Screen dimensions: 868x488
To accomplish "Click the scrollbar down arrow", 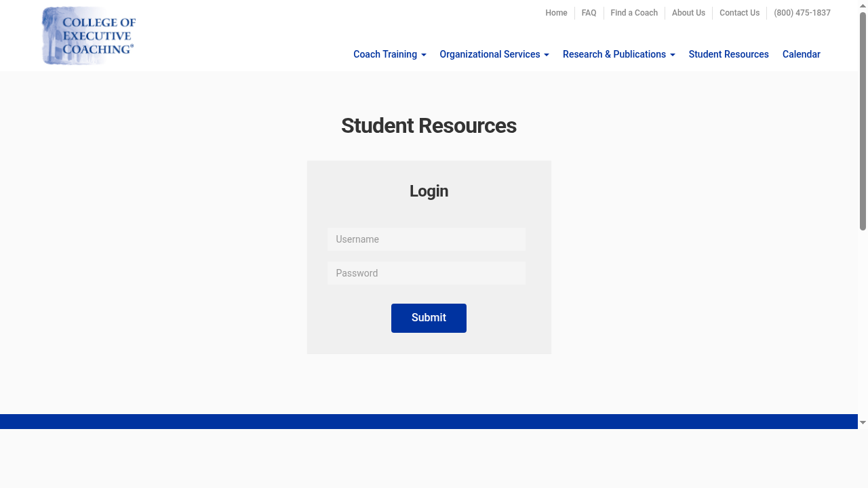I will [x=863, y=423].
